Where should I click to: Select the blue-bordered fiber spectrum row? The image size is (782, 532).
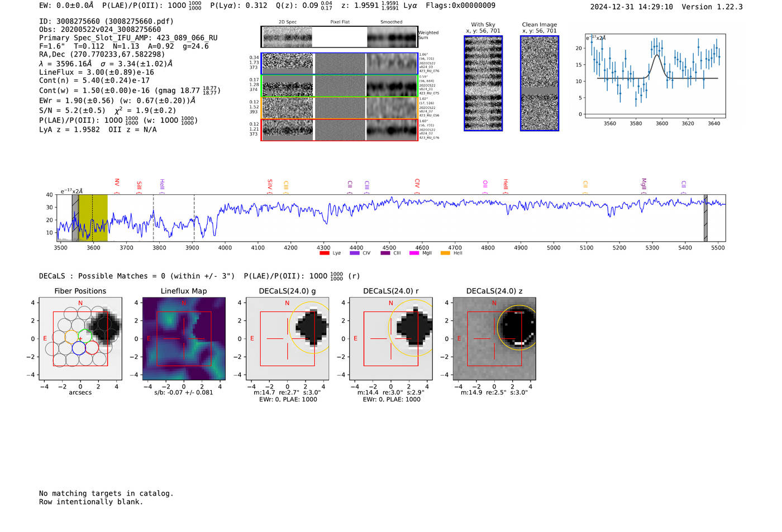(x=339, y=64)
